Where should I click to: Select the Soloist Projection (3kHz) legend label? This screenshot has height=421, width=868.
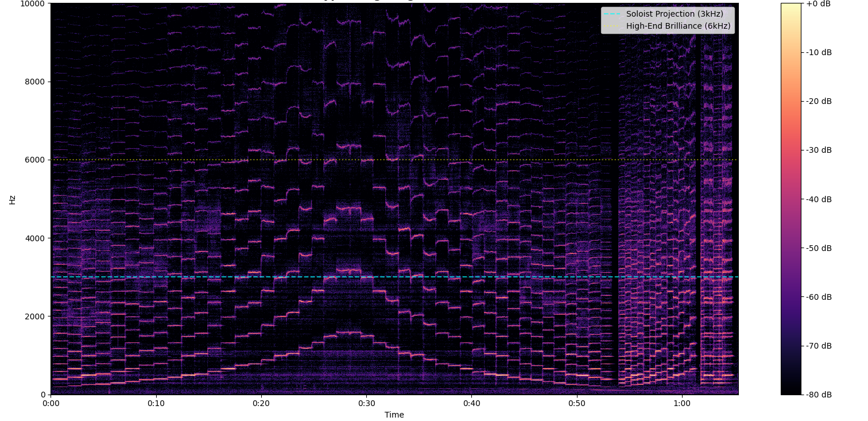675,14
